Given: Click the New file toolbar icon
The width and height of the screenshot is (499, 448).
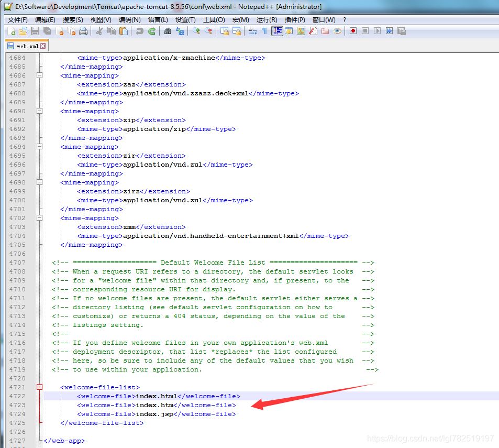Looking at the screenshot, I should tap(12, 31).
